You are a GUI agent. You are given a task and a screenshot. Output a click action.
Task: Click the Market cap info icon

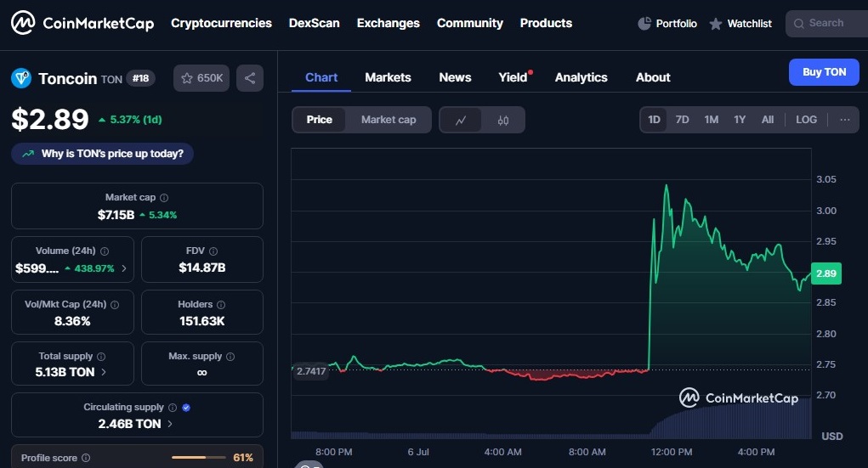click(x=164, y=198)
